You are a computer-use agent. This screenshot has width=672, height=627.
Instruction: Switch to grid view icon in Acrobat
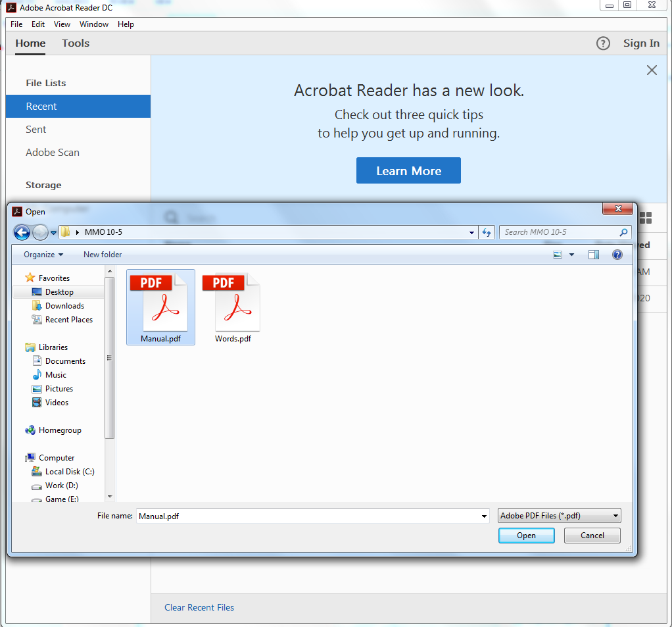point(646,218)
